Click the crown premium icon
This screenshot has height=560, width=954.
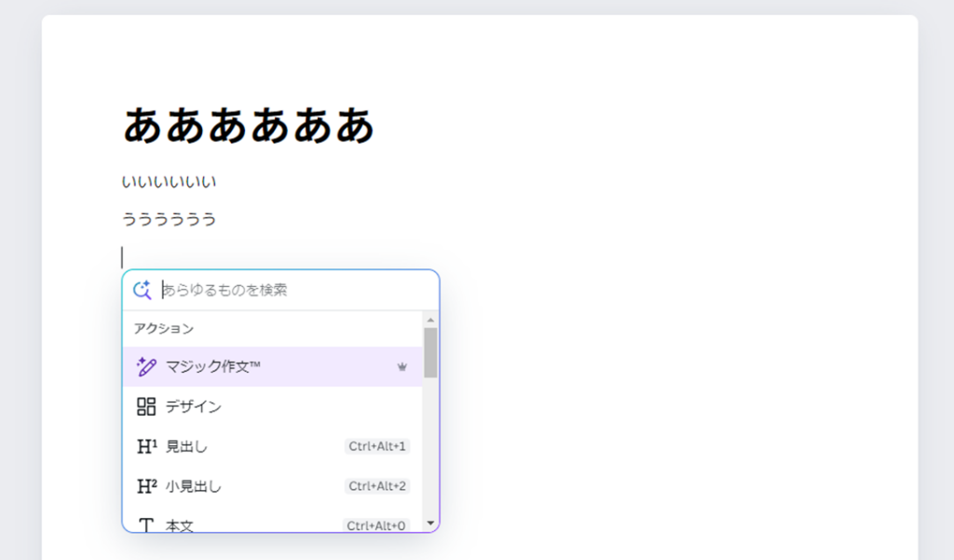402,367
